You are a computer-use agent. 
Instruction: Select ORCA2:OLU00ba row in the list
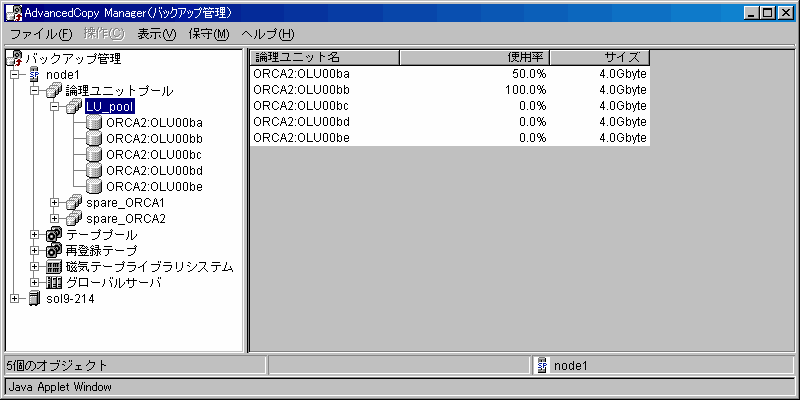[450, 74]
